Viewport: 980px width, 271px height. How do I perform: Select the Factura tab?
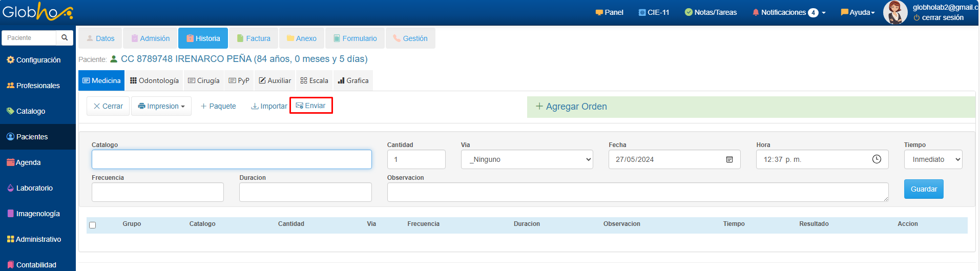pyautogui.click(x=254, y=38)
